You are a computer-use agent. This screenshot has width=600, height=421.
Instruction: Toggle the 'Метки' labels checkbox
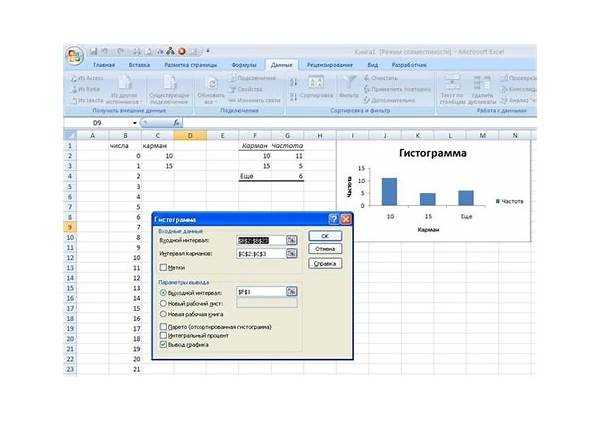pyautogui.click(x=163, y=267)
